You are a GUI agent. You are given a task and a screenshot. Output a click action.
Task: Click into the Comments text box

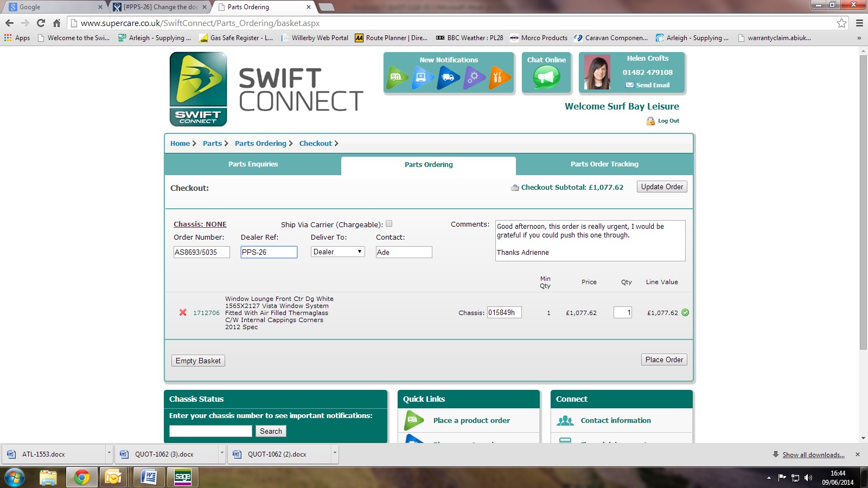point(590,241)
